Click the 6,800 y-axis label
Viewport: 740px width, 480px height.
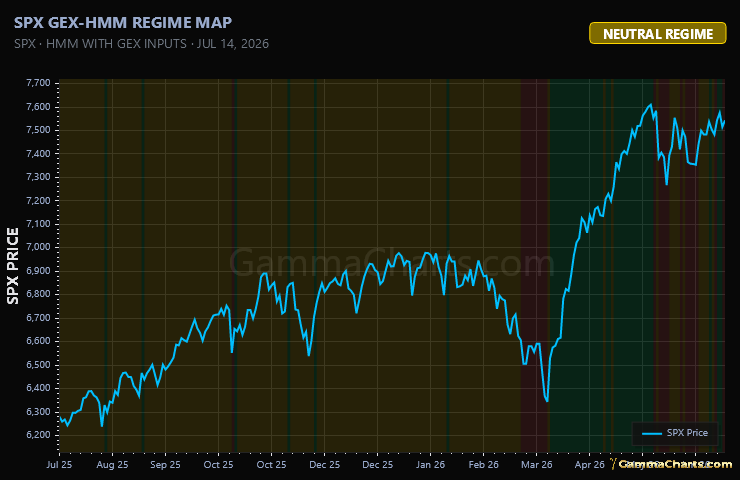[38, 294]
